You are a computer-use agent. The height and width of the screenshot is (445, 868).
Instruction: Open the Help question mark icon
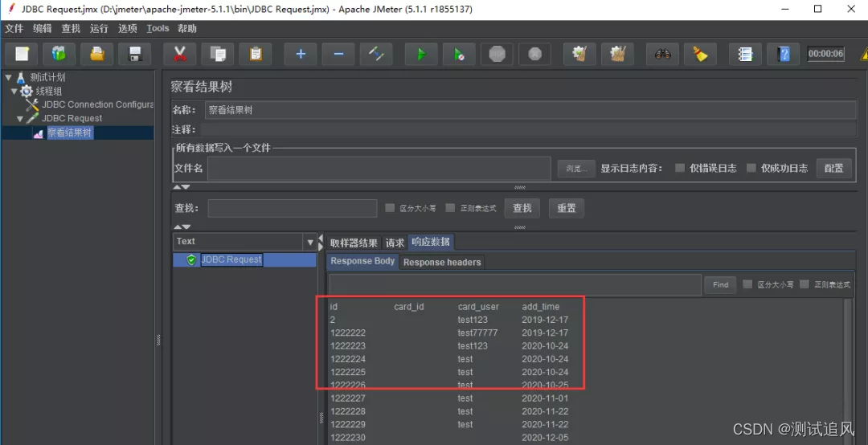[x=784, y=54]
